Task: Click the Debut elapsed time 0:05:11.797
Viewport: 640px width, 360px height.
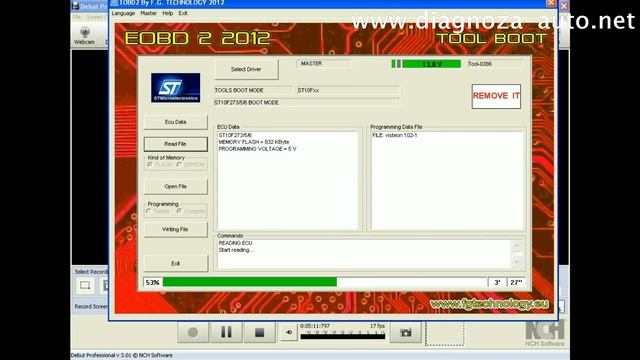Action: click(315, 326)
